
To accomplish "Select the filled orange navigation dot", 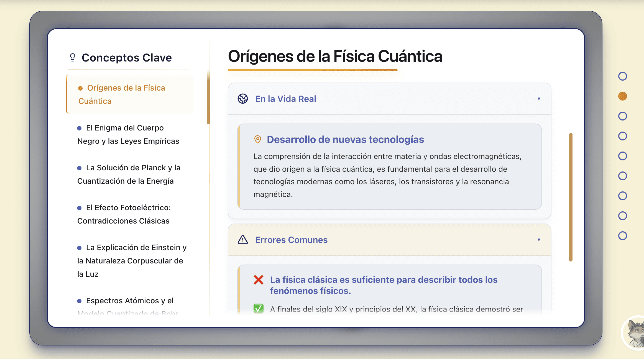I will point(623,96).
